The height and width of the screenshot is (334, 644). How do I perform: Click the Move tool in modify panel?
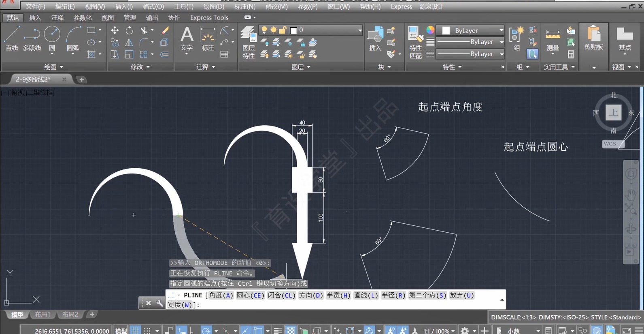115,30
